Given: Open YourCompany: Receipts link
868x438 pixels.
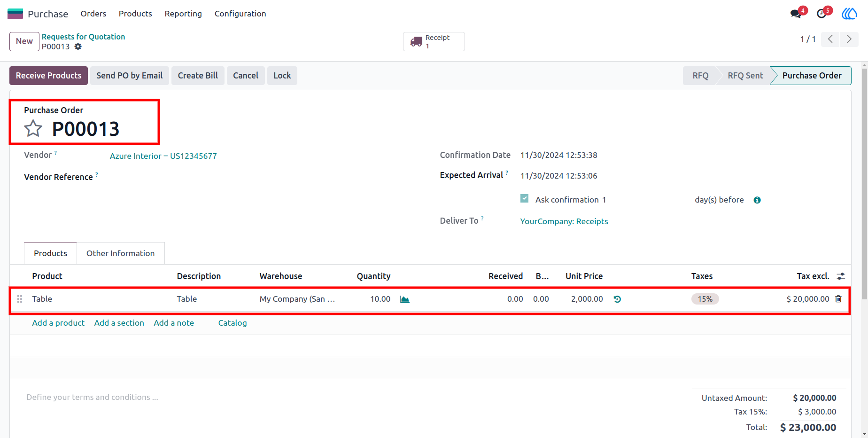Looking at the screenshot, I should click(564, 221).
